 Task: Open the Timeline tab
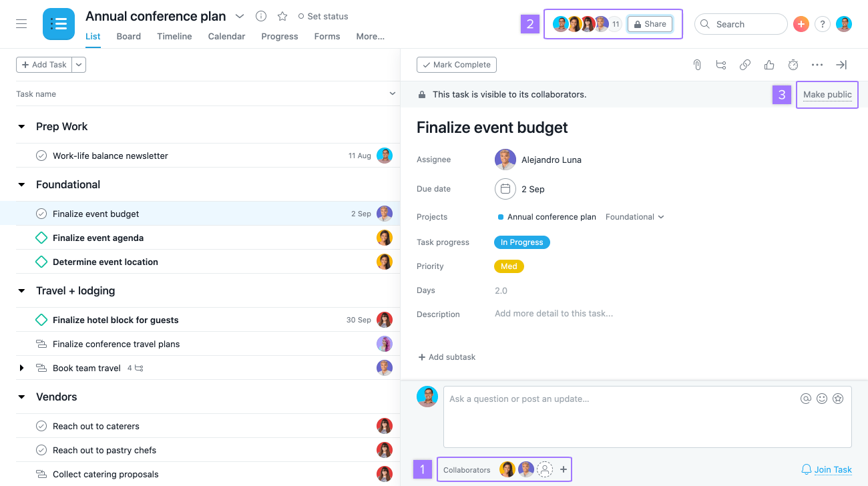point(174,36)
